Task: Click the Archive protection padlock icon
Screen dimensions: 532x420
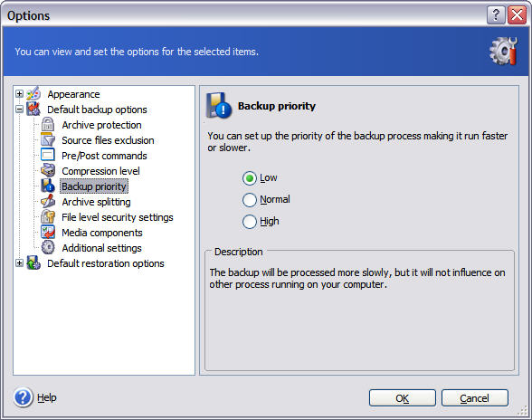Action: point(48,125)
